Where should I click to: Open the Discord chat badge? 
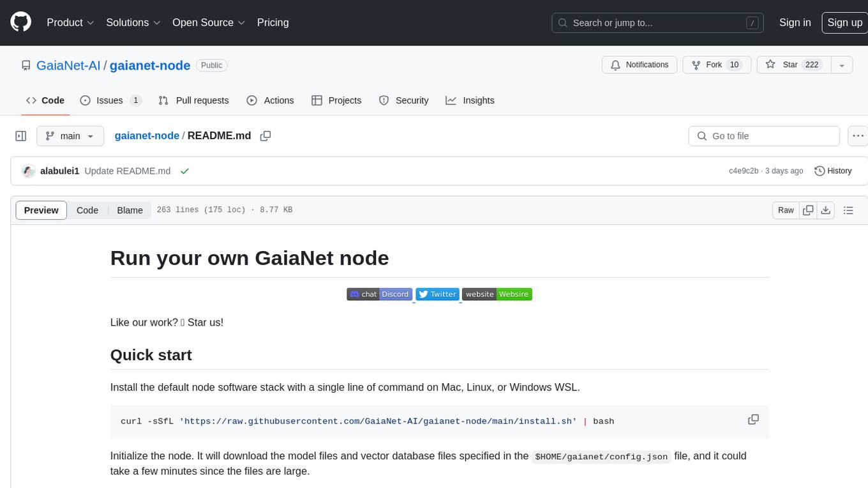tap(379, 294)
